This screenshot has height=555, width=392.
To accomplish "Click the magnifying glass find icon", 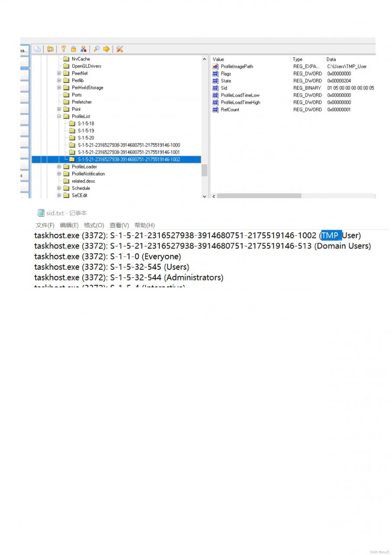I will click(x=96, y=49).
